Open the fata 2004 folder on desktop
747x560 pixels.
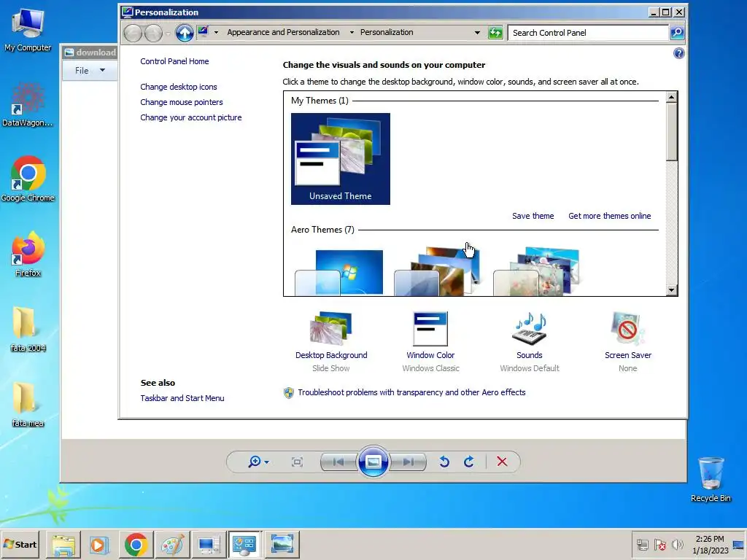click(x=28, y=330)
